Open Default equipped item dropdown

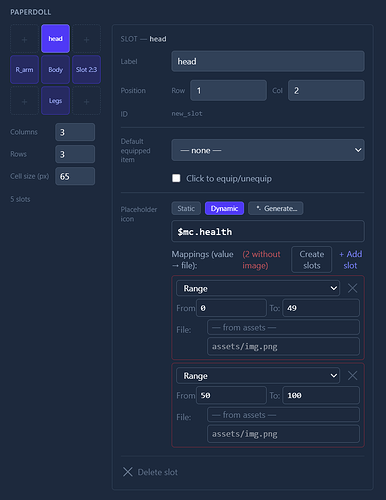coord(268,150)
